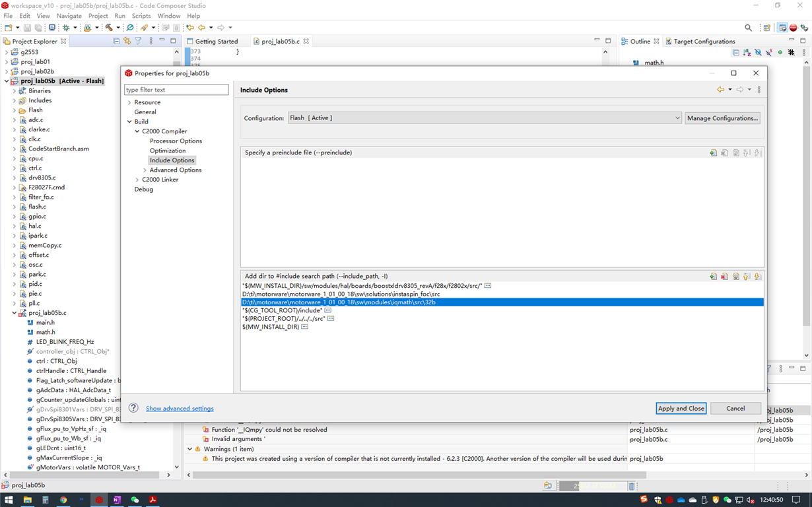Click Manage Configurations button
Image resolution: width=812 pixels, height=507 pixels.
(x=722, y=118)
